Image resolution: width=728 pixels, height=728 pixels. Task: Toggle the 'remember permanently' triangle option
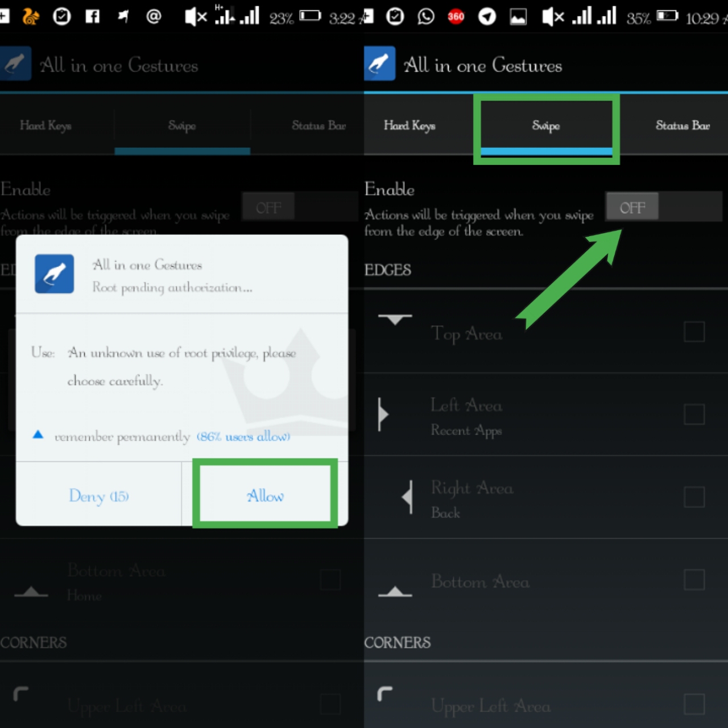click(38, 435)
